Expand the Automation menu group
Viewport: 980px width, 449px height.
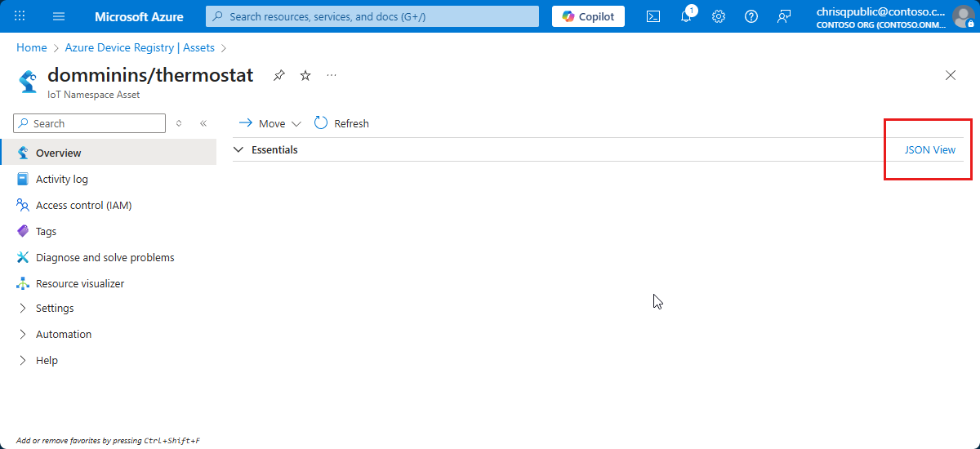(23, 334)
